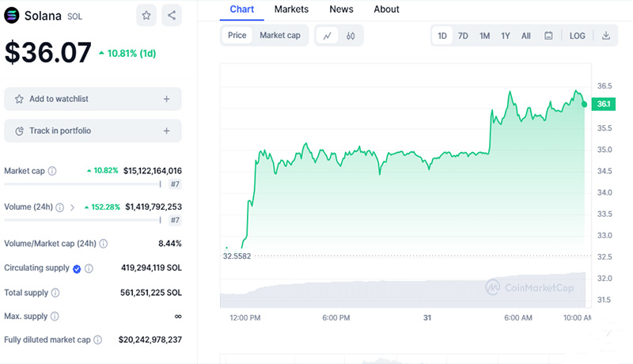Open the News tab

tap(341, 9)
